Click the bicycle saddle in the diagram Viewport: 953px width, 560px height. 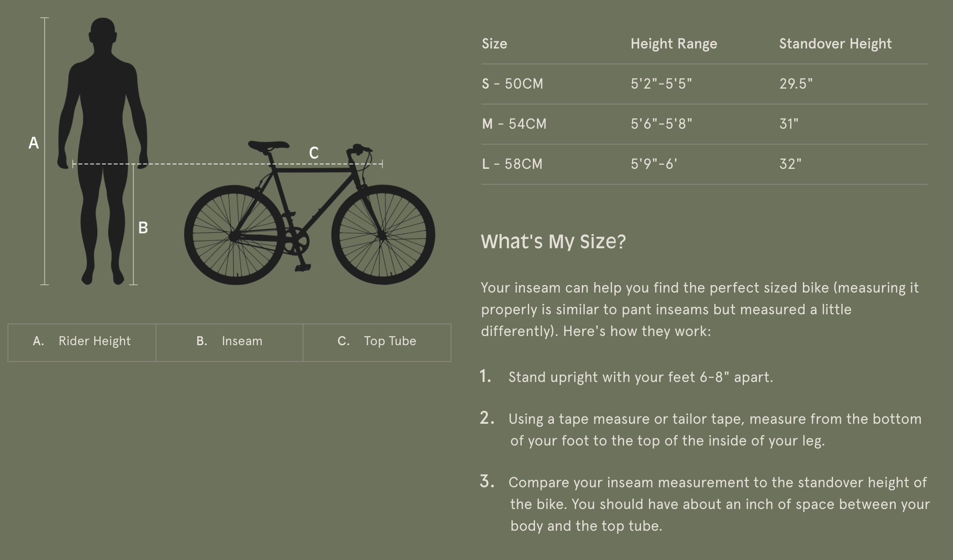click(x=268, y=145)
